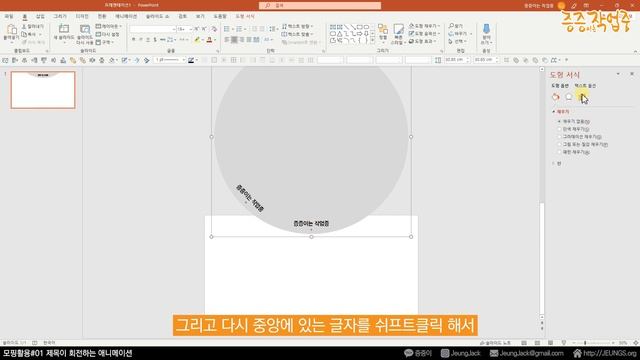Click the Replace button in editing group

coord(460,33)
